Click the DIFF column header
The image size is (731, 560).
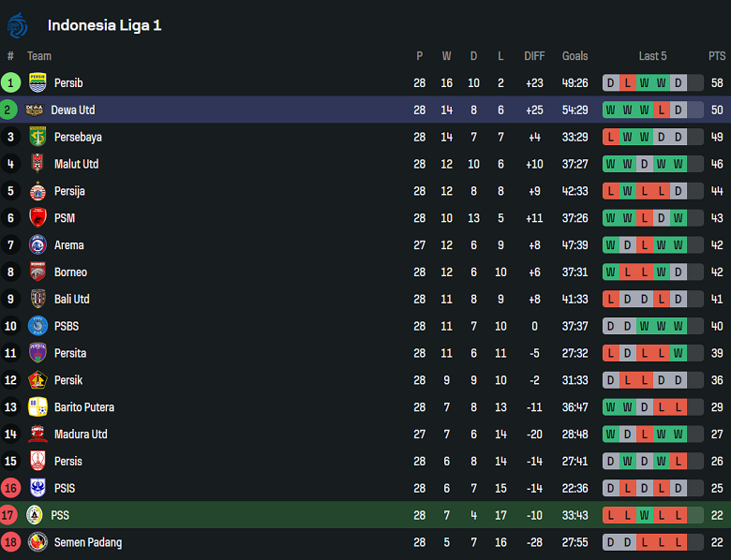[534, 56]
